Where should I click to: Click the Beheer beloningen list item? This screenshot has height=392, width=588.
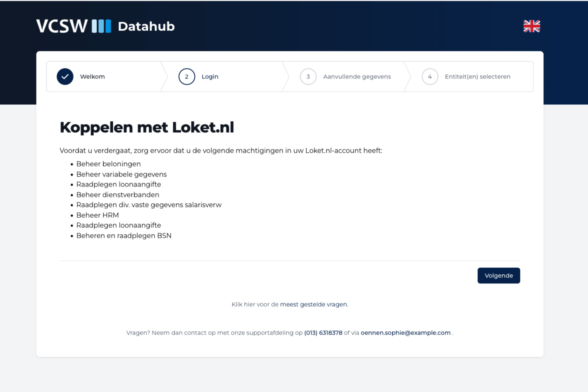(x=108, y=164)
